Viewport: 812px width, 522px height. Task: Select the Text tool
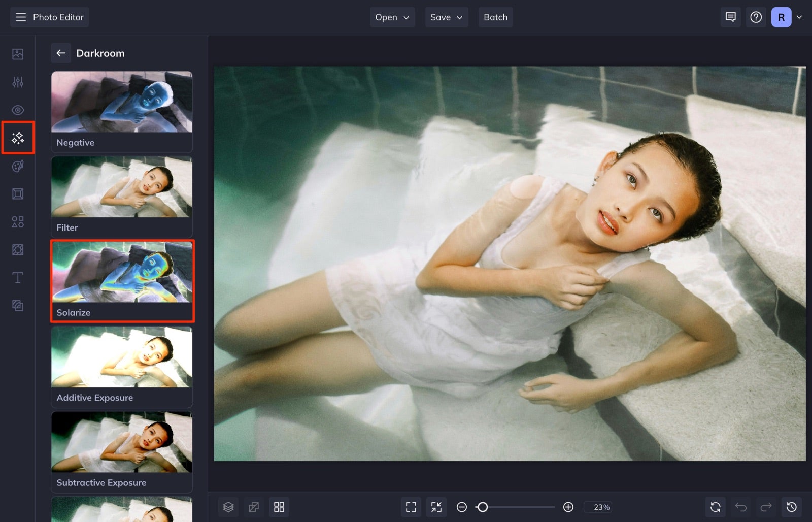tap(18, 277)
